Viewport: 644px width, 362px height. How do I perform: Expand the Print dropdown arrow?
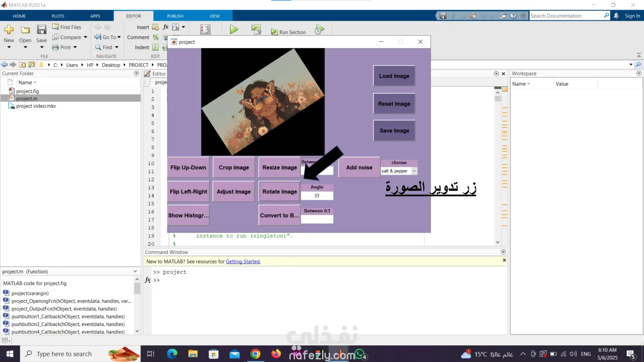[75, 47]
